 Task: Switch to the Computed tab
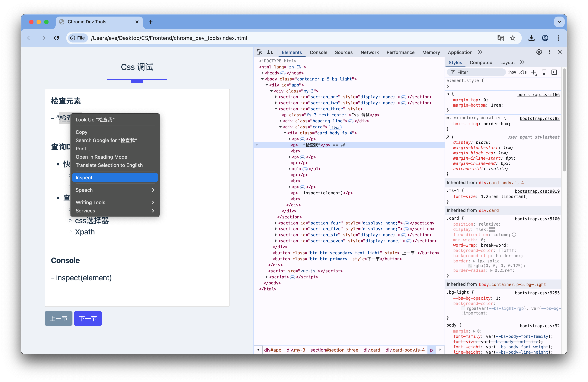pyautogui.click(x=481, y=62)
